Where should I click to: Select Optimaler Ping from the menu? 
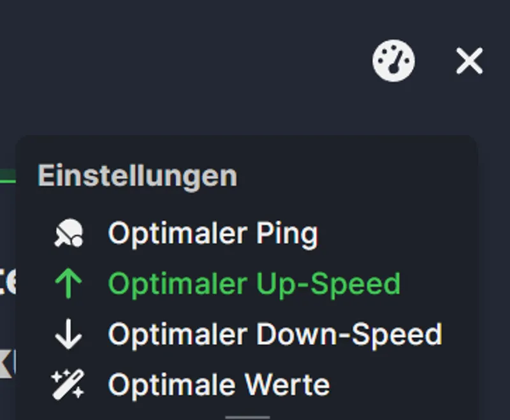pyautogui.click(x=214, y=233)
